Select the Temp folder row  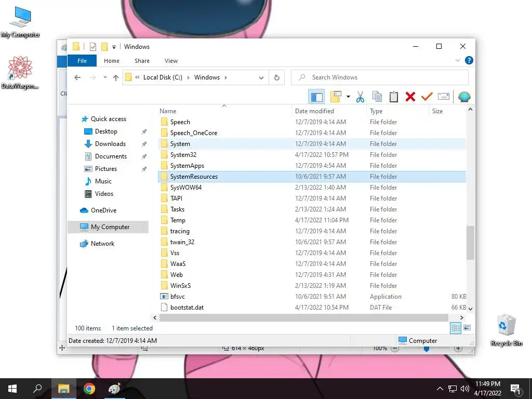[312, 220]
